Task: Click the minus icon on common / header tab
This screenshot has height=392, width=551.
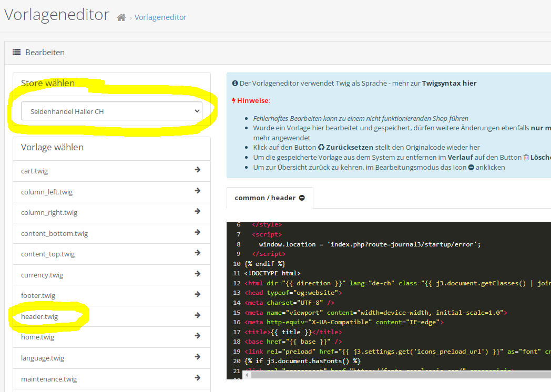Action: coord(302,198)
